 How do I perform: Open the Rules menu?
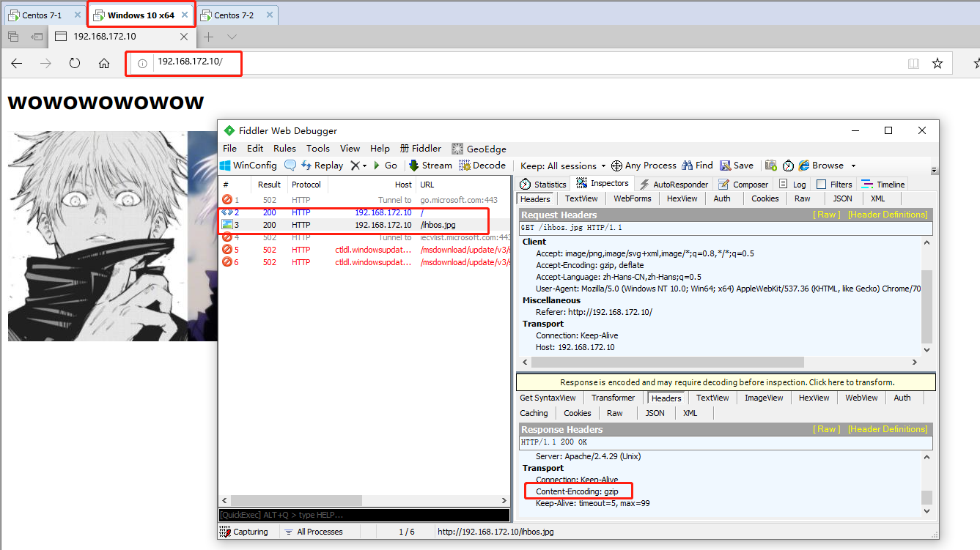pyautogui.click(x=284, y=148)
